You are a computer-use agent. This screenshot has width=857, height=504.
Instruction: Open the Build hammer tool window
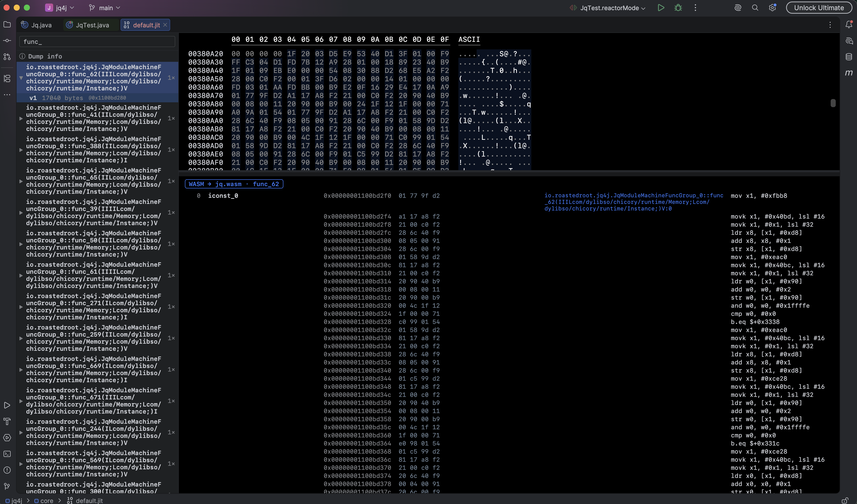[7, 421]
